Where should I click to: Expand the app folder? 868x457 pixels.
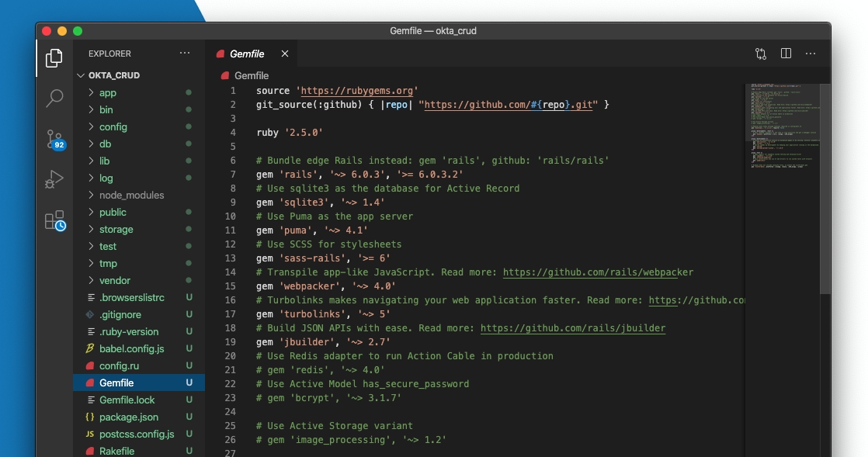coord(107,92)
